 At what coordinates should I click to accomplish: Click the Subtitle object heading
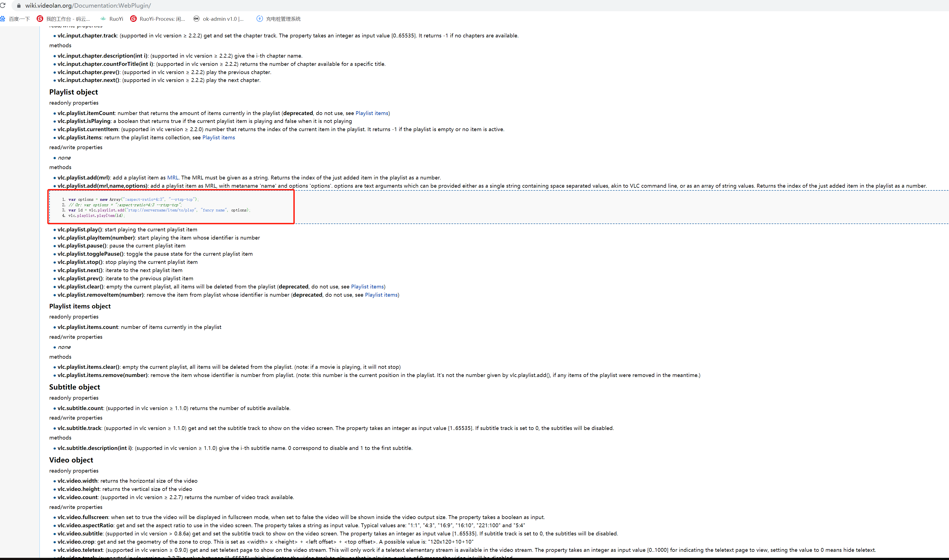(74, 387)
